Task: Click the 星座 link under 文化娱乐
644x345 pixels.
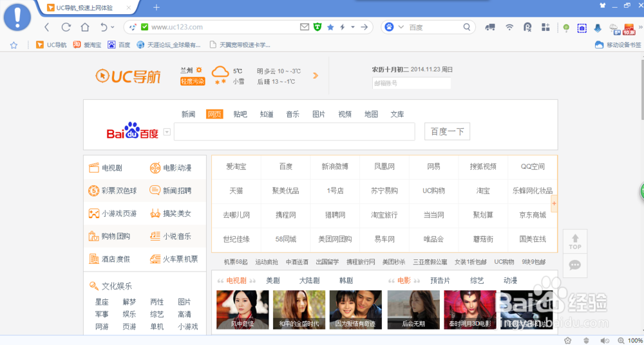Action: coord(102,302)
